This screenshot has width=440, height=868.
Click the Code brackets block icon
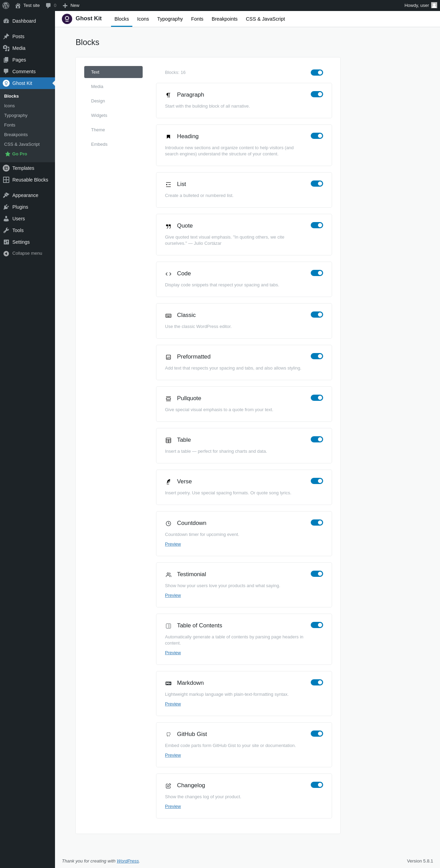coord(168,274)
